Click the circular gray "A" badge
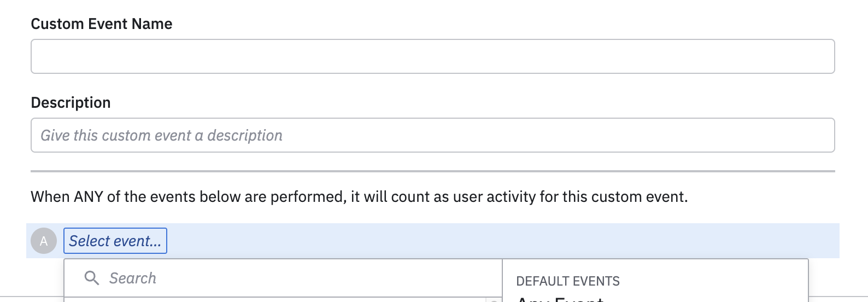The height and width of the screenshot is (302, 868). tap(44, 241)
